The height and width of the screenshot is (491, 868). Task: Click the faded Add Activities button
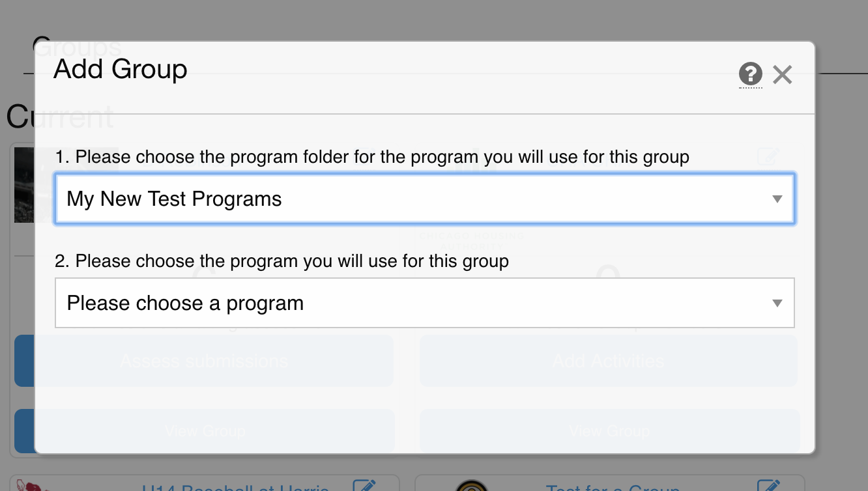609,361
